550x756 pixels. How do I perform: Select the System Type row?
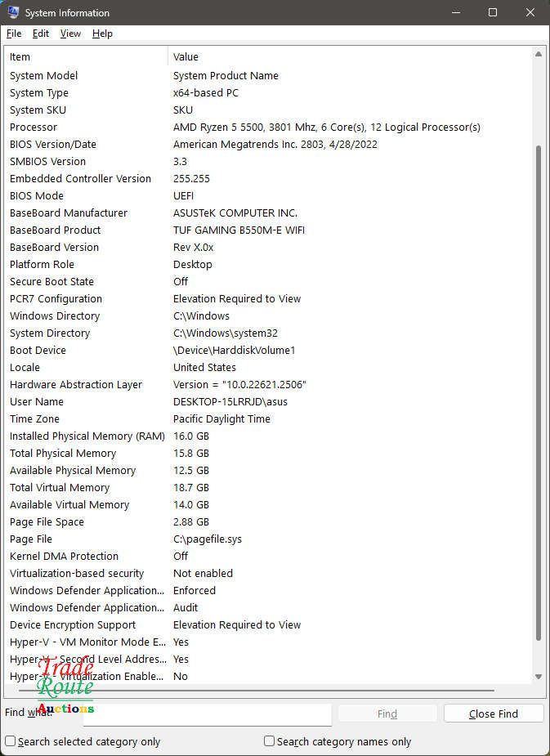pyautogui.click(x=268, y=92)
